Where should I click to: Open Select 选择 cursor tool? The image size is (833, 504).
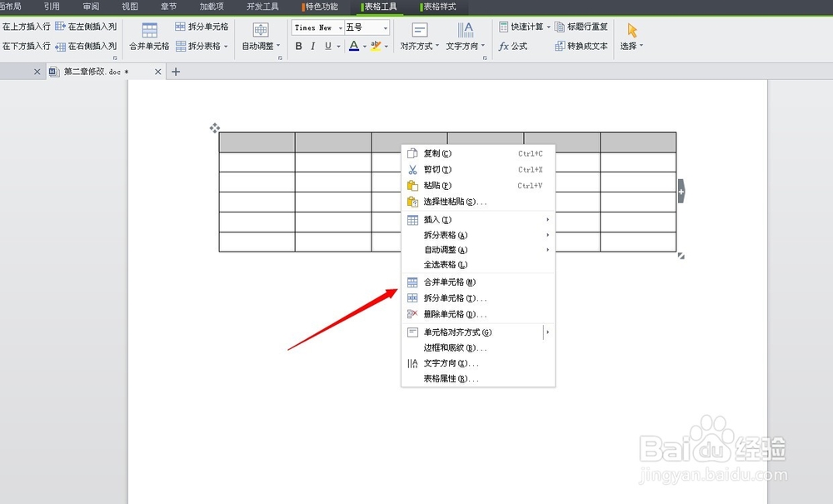coord(631,36)
